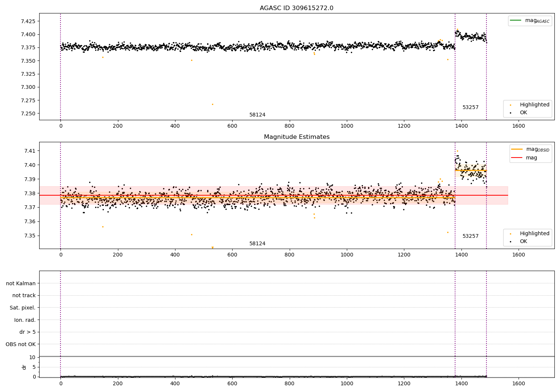The image size is (560, 392).
Task: Click the 'dr' y-axis label of bottom plot
Action: click(24, 367)
